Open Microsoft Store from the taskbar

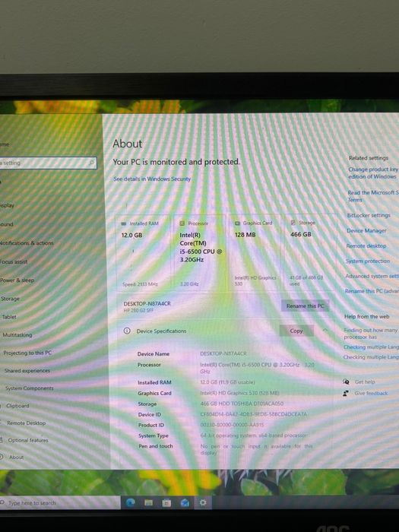coord(166,502)
